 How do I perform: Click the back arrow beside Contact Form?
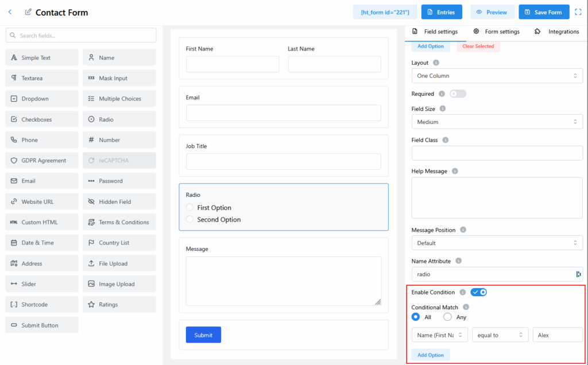(10, 12)
